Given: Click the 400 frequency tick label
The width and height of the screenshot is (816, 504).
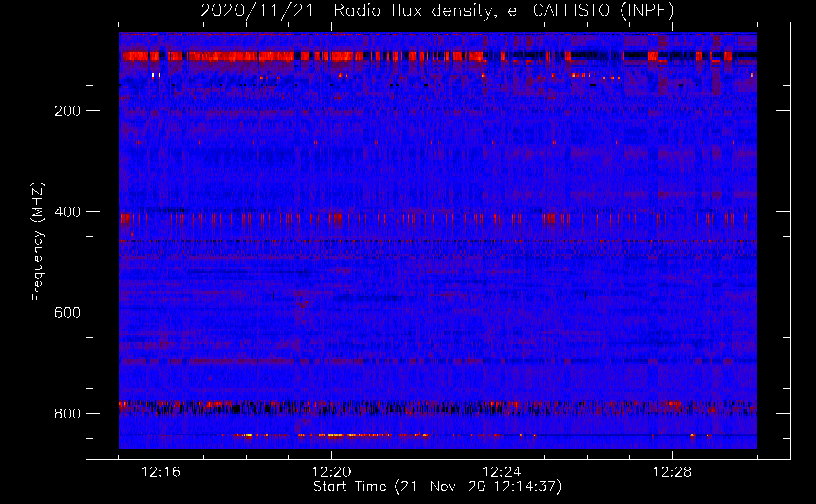Looking at the screenshot, I should [68, 212].
